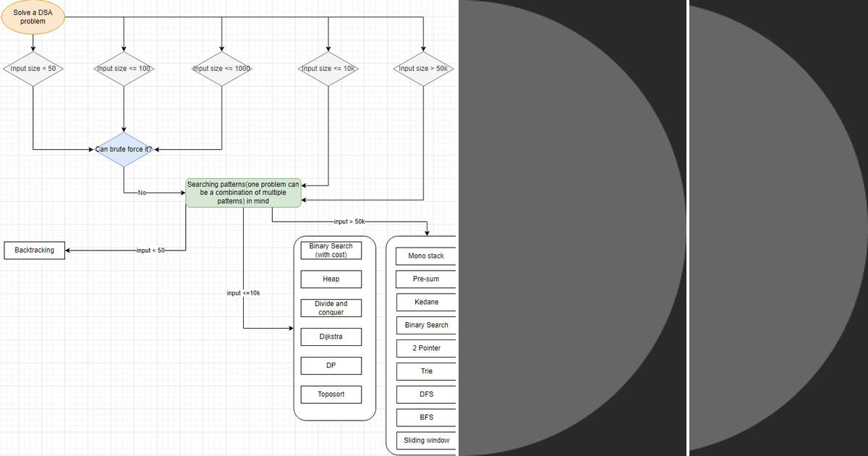Click the 'Mono stack' rectangle
This screenshot has height=456, width=868.
pos(425,256)
